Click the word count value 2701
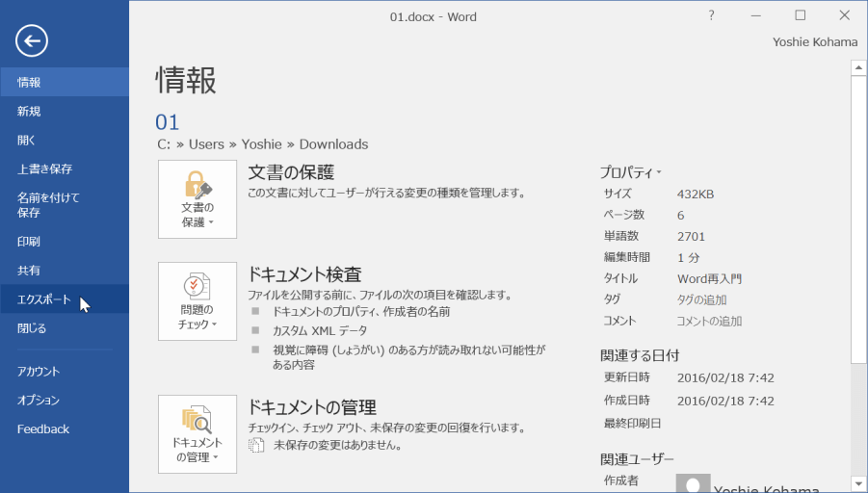 pos(691,237)
